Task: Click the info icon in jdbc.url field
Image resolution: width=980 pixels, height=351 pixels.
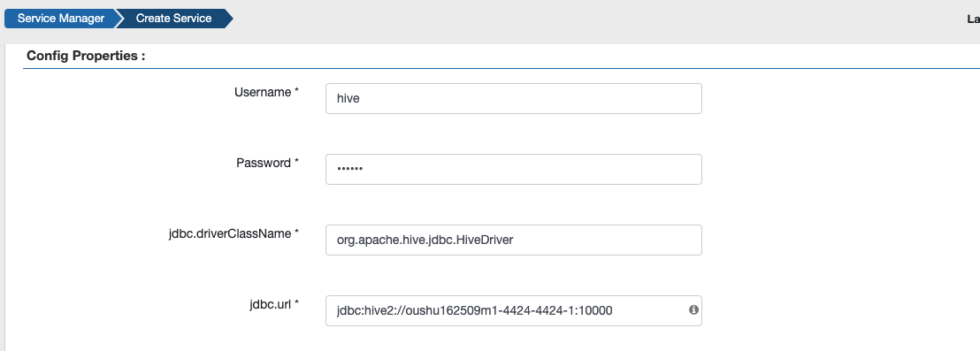Action: (x=693, y=309)
